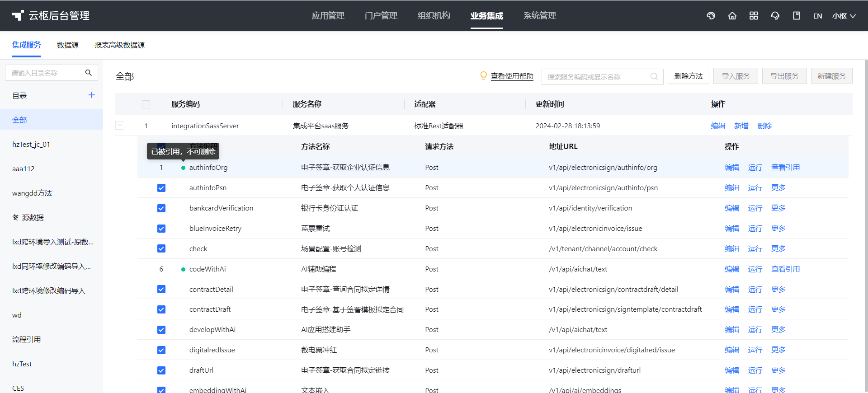Uncheck the contractDetail checkbox
The width and height of the screenshot is (868, 393).
tap(161, 289)
